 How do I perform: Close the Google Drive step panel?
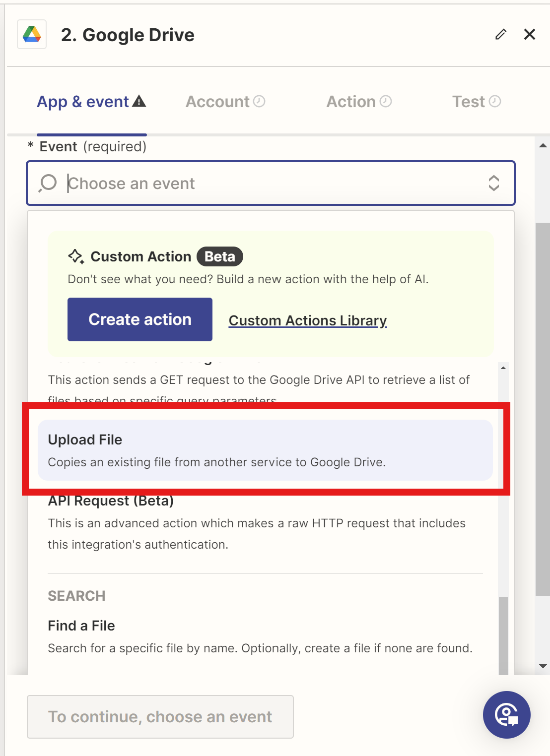point(530,34)
